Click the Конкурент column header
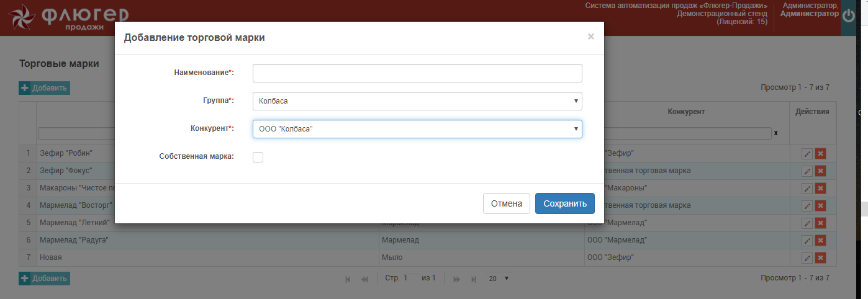 (686, 112)
